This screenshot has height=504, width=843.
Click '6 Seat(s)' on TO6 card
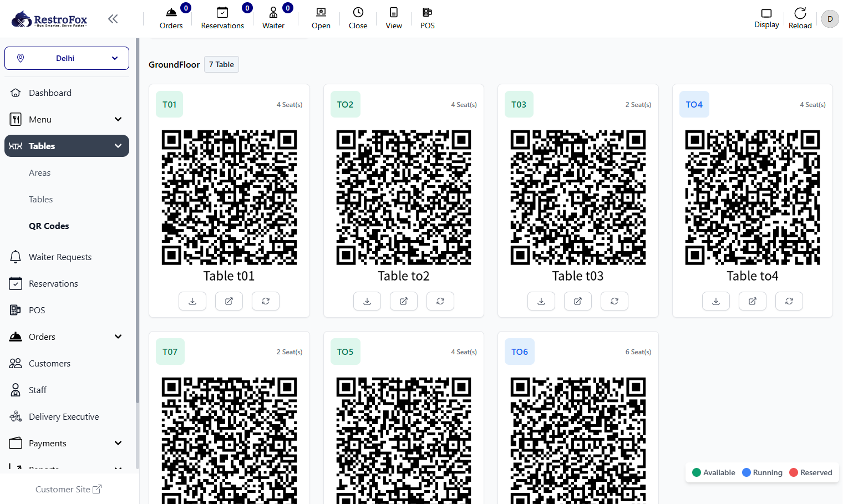click(x=638, y=352)
